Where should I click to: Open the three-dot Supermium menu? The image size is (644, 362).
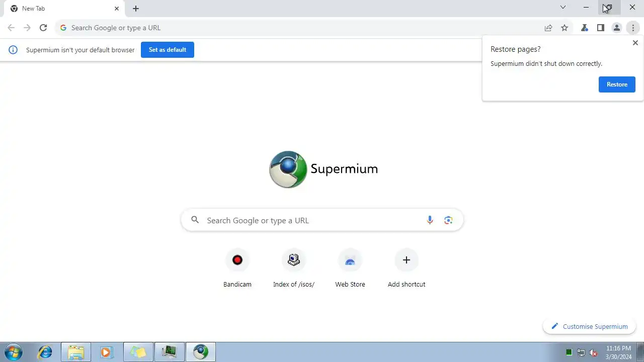point(633,28)
